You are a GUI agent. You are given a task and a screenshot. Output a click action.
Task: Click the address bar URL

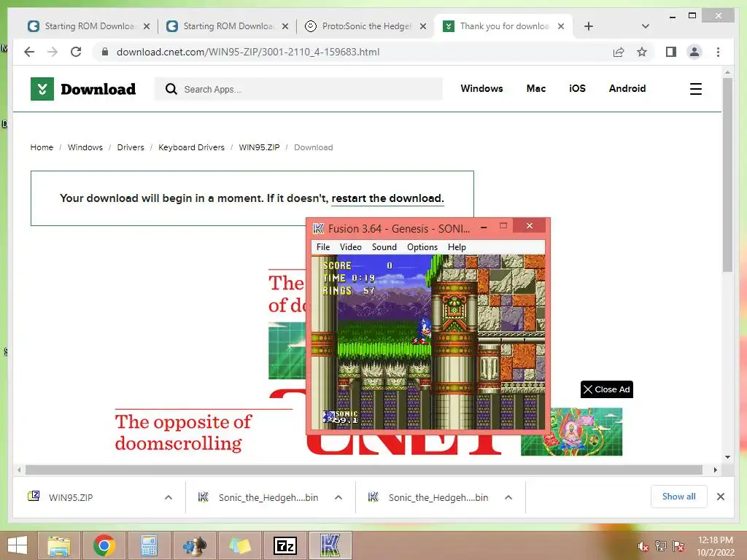(x=248, y=52)
